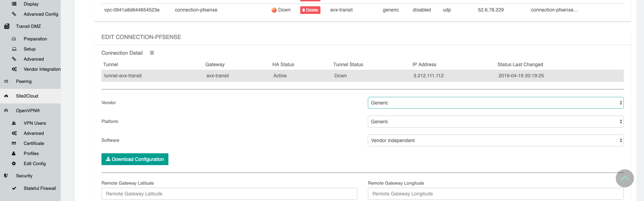This screenshot has height=201, width=644.
Task: Click the Security shield icon
Action: point(6,176)
